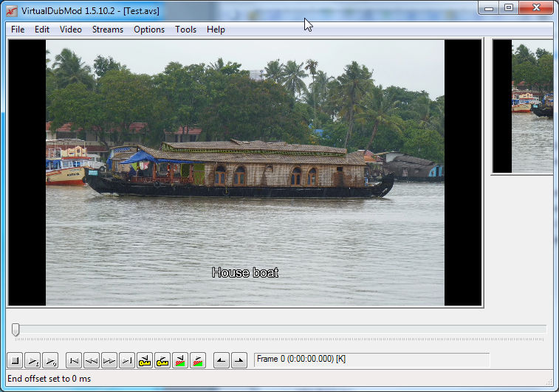Play the input video preview
The height and width of the screenshot is (392, 559).
coord(32,361)
